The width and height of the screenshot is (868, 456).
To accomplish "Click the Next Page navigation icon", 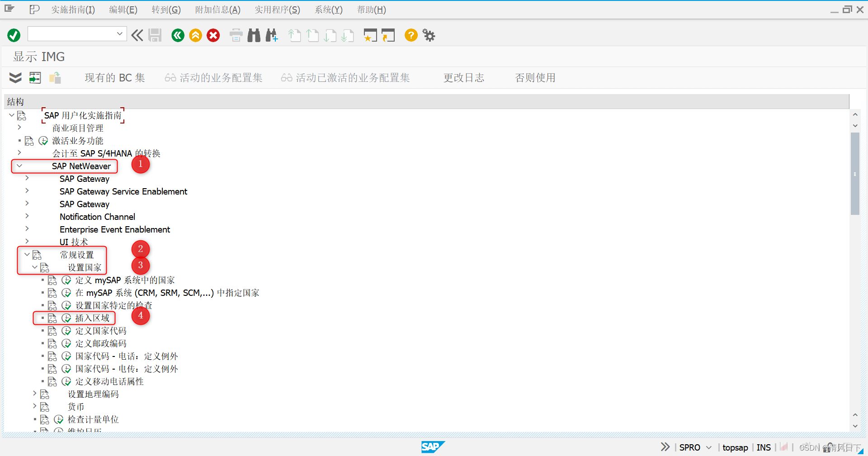I will (330, 35).
